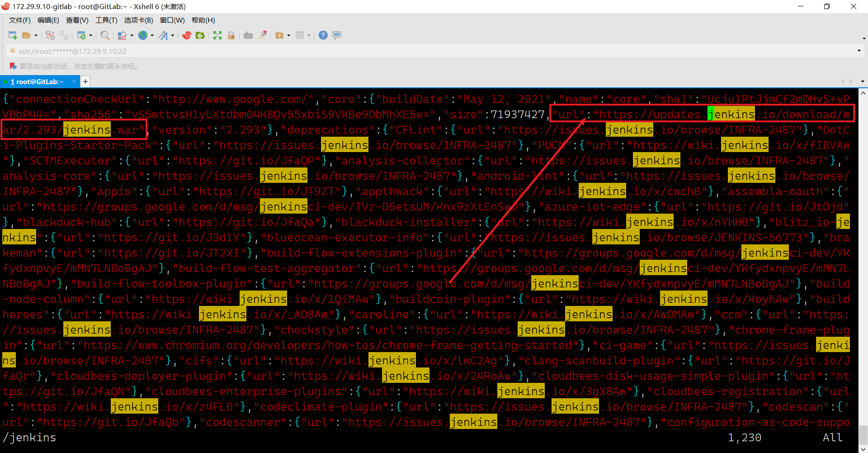
Task: Click the "codeclimate-plugin" key text
Action: [x=322, y=407]
